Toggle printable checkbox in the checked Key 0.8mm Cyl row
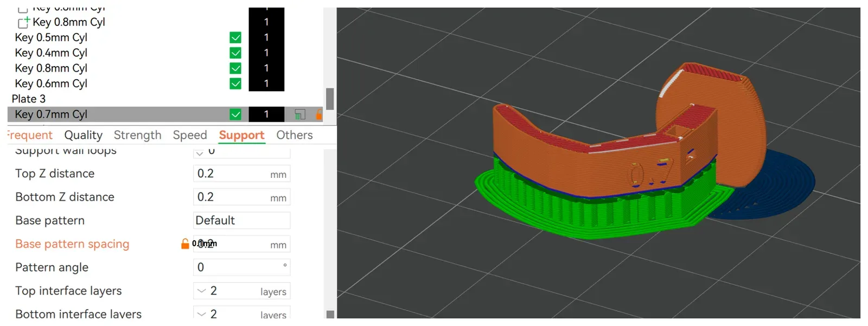 click(235, 68)
